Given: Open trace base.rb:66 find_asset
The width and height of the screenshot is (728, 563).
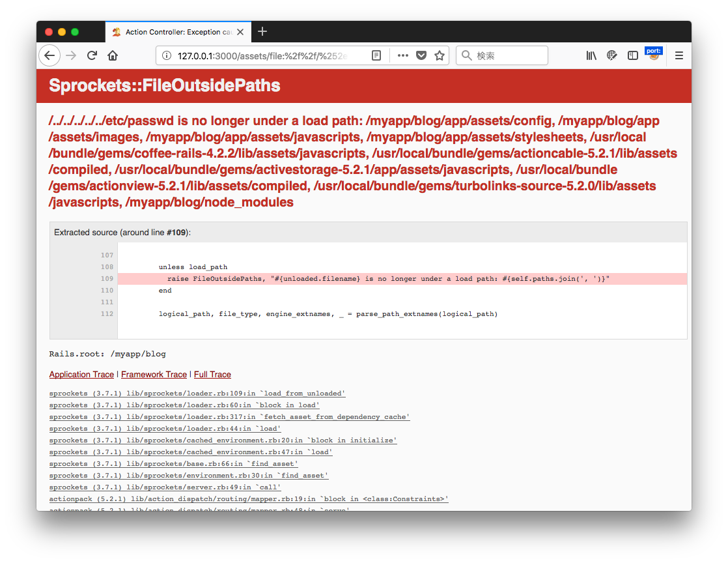Looking at the screenshot, I should coord(174,463).
